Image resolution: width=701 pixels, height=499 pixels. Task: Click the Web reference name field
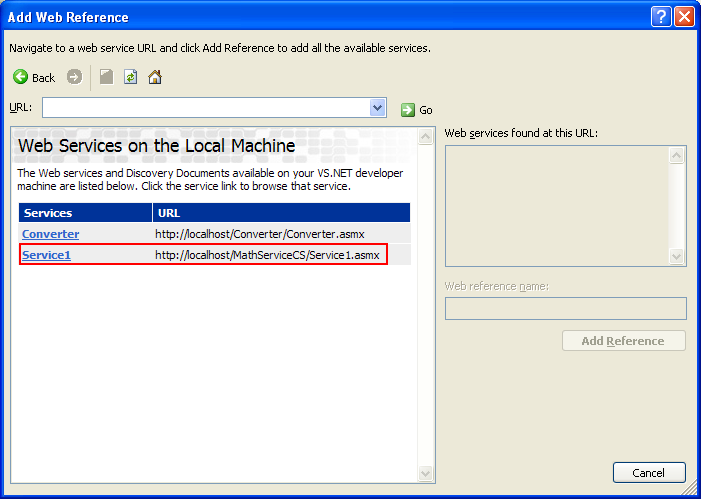pos(565,308)
